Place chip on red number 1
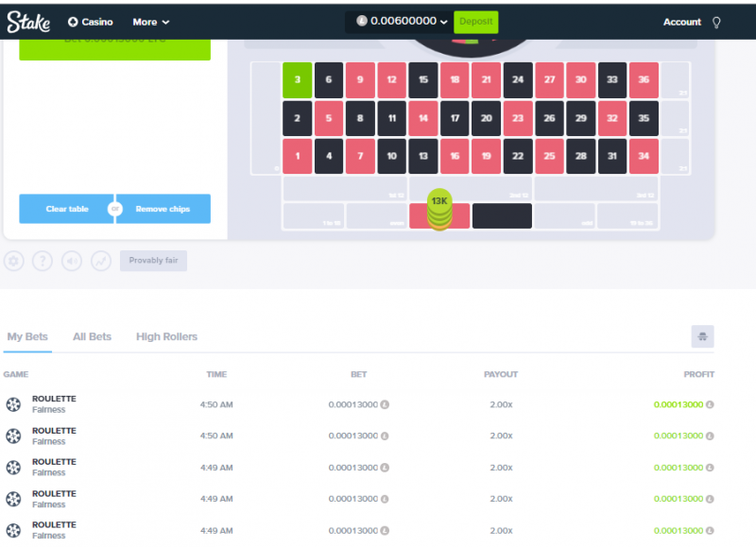Viewport: 756px width, 547px height. click(297, 156)
